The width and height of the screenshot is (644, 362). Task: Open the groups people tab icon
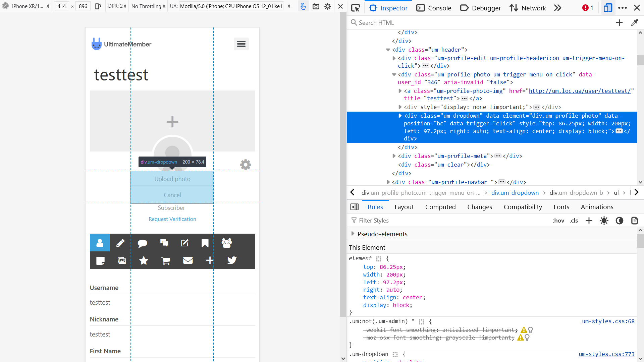pyautogui.click(x=227, y=243)
